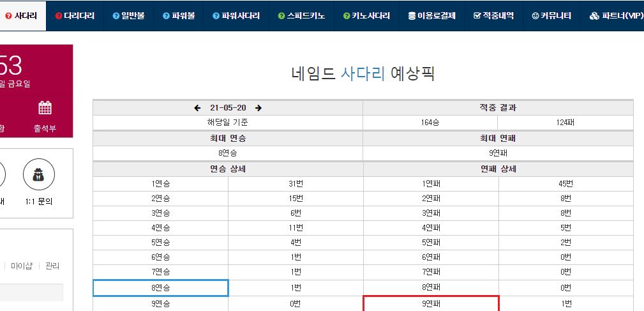Image resolution: width=644 pixels, height=311 pixels.
Task: Go to 이용료결제 page
Action: 432,16
